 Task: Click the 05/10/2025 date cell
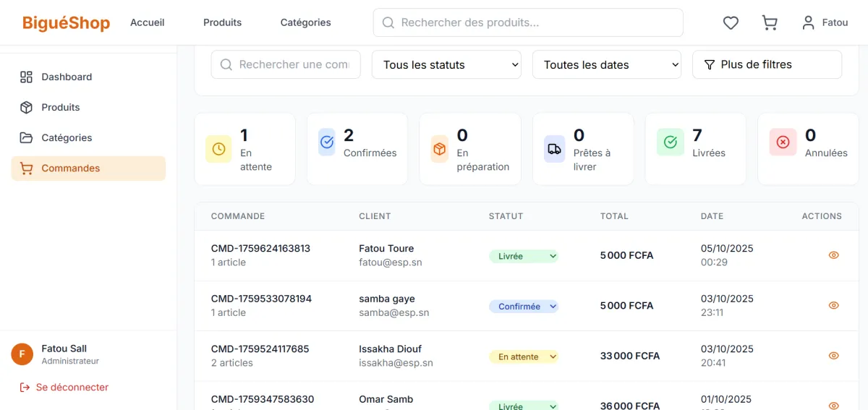(x=727, y=249)
